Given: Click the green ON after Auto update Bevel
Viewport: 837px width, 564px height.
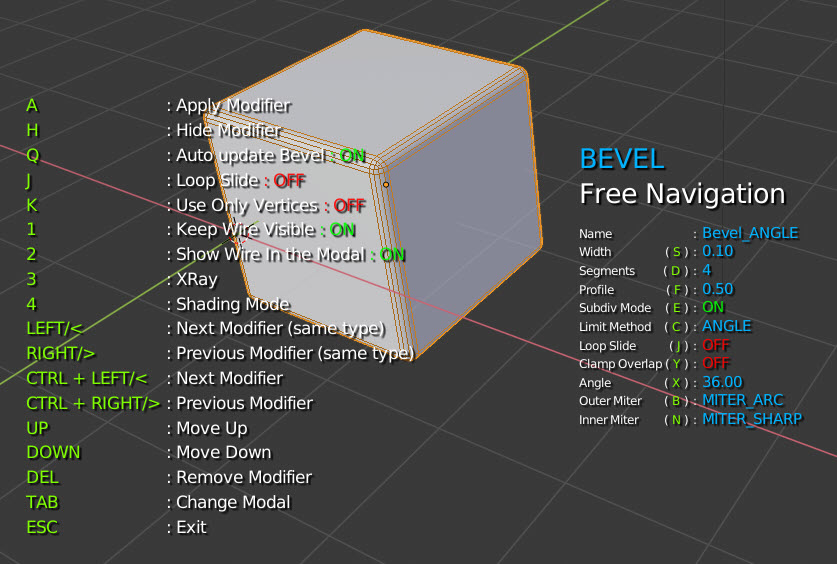Looking at the screenshot, I should point(352,156).
